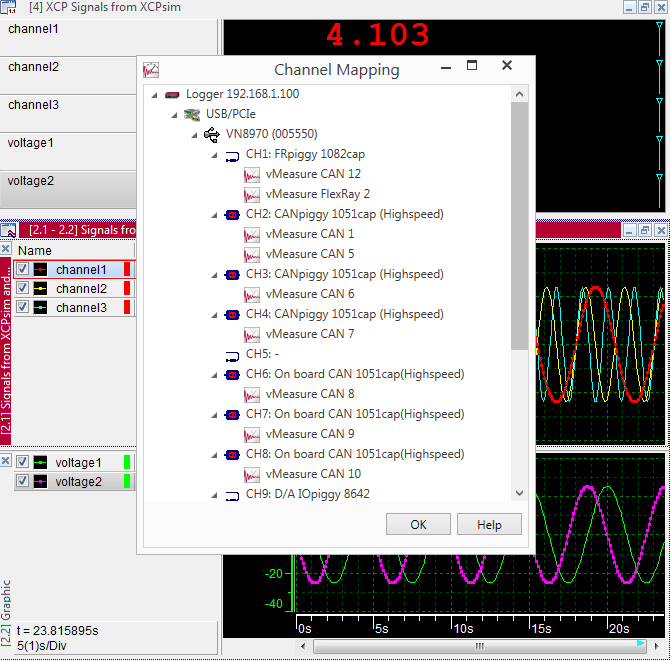Click the CH3 CANpiggy connector icon
The height and width of the screenshot is (660, 670).
pyautogui.click(x=232, y=275)
